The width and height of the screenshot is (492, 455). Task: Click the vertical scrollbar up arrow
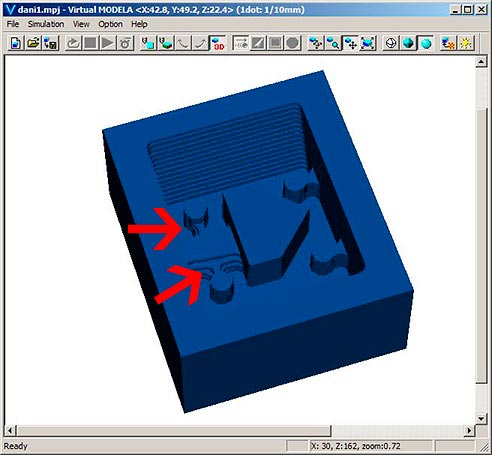coord(481,62)
